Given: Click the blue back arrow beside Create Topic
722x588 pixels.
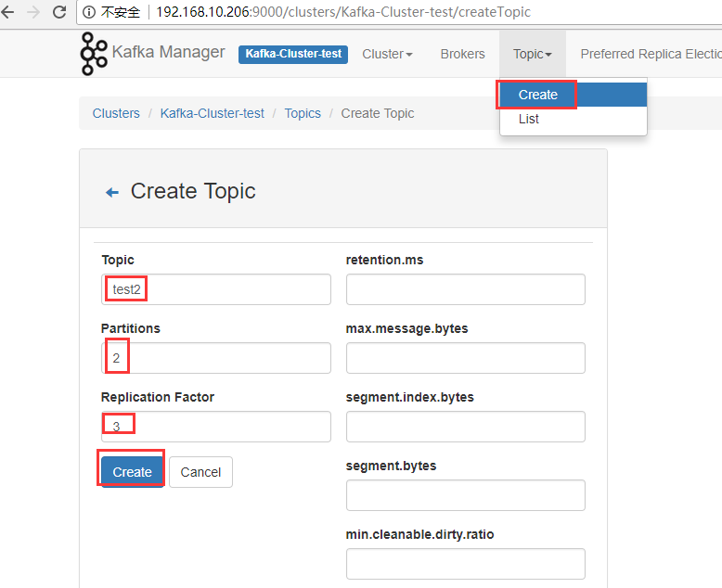Looking at the screenshot, I should coord(112,192).
